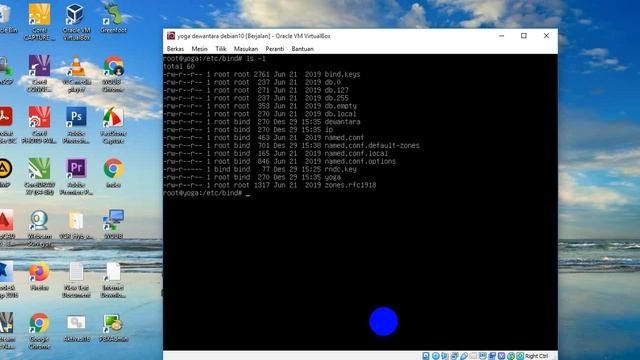Click the keyboard capture arrow icon
This screenshot has width=640, height=360.
520,356
